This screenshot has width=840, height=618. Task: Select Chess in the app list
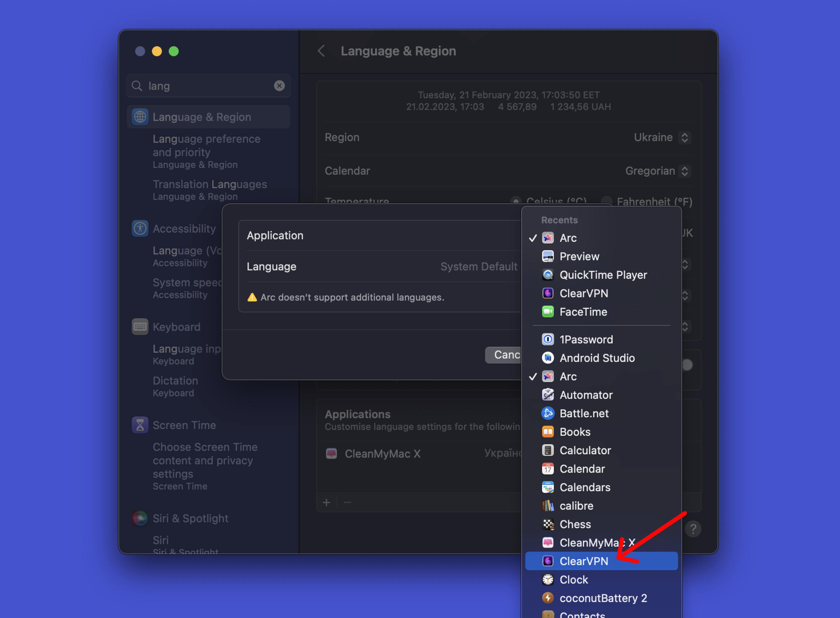tap(601, 524)
